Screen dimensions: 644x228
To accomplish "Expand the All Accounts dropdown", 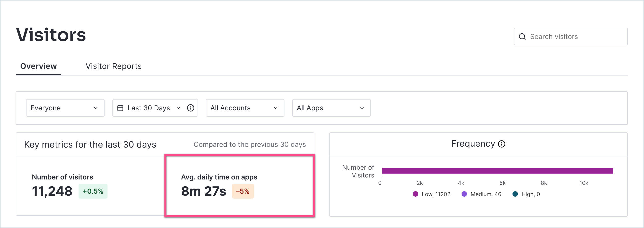I will tap(245, 108).
